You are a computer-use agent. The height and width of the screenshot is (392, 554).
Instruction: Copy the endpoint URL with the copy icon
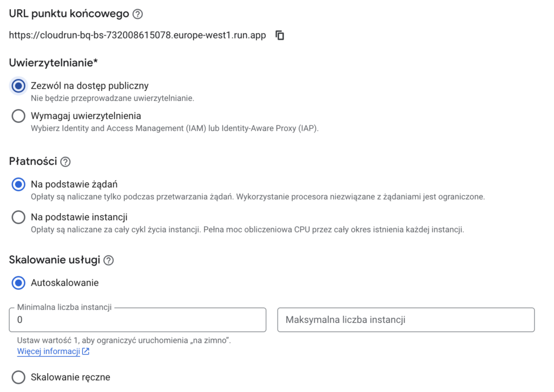(280, 35)
